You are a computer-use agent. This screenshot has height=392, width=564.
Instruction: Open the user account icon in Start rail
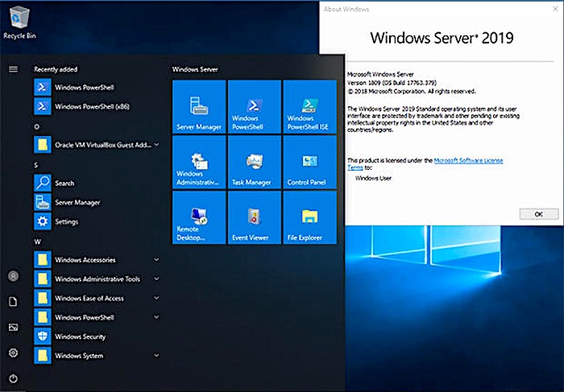point(14,276)
